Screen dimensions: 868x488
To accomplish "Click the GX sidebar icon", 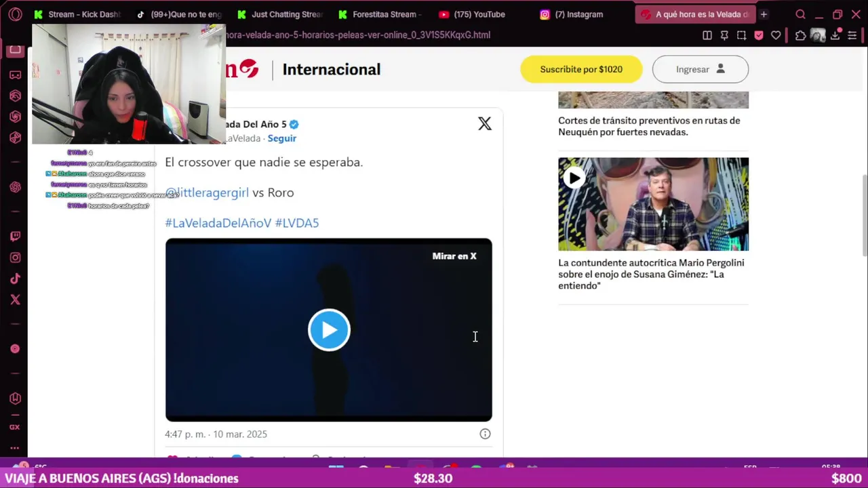I will point(15,427).
